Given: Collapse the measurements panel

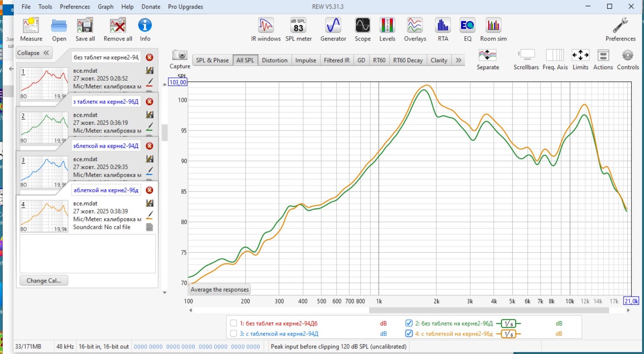Looking at the screenshot, I should coord(33,53).
